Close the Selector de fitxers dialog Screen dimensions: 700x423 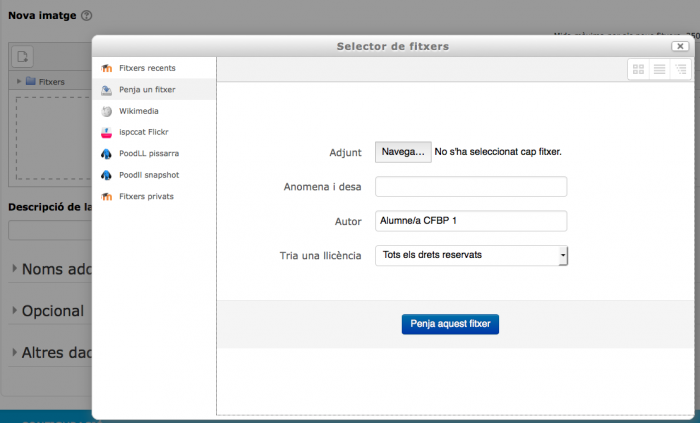point(679,46)
